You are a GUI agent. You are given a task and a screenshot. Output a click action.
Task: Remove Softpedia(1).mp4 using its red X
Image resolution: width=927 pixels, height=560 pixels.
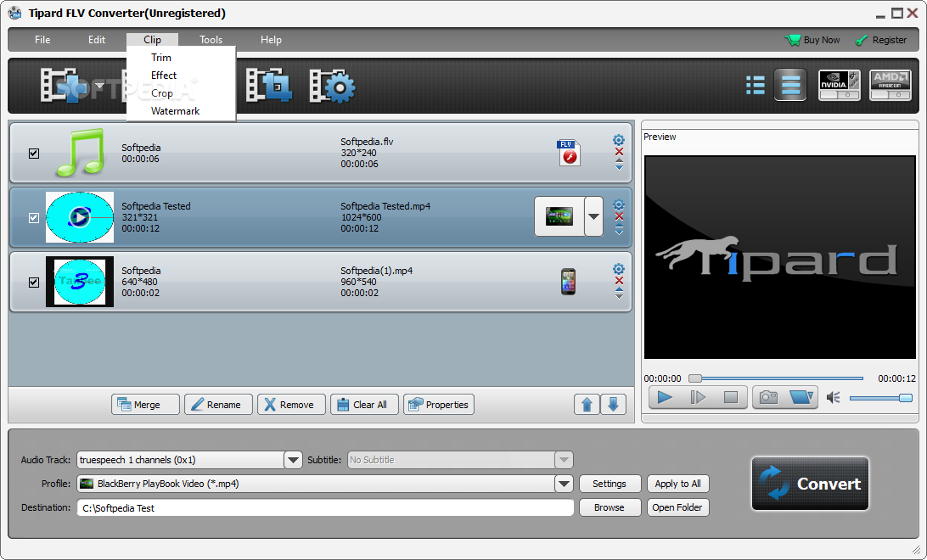[x=619, y=281]
